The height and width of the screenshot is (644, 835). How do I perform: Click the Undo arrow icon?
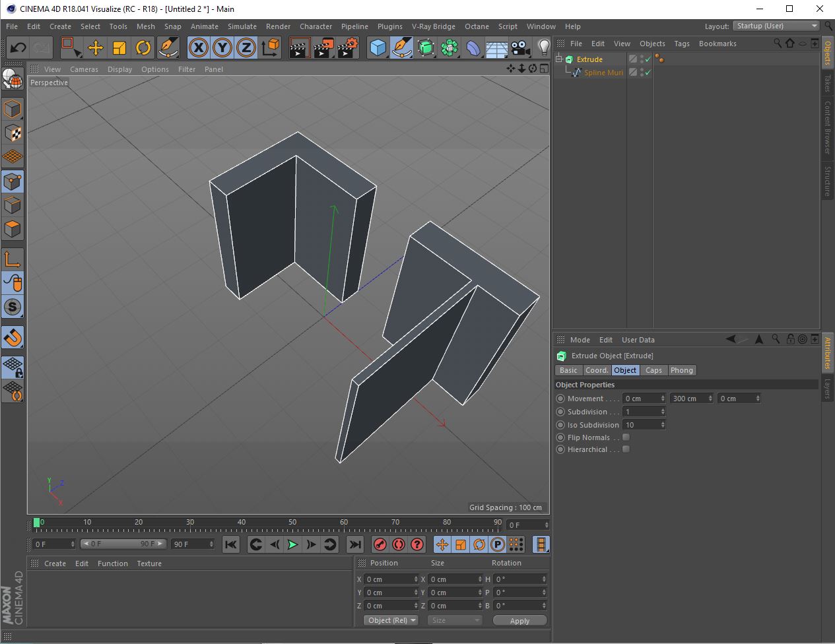tap(18, 48)
